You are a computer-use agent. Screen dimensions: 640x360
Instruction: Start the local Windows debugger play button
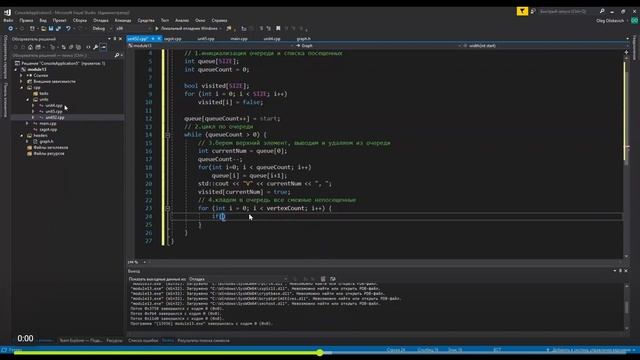pos(157,29)
